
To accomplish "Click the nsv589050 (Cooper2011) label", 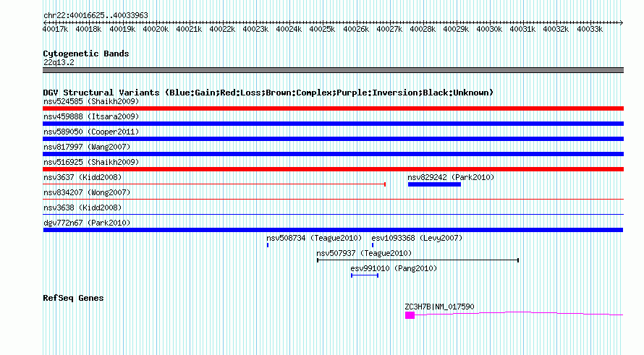I will pos(91,132).
